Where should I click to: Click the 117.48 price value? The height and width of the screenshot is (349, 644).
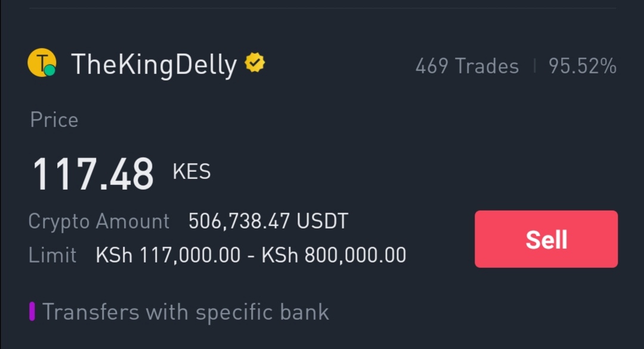[x=93, y=174]
